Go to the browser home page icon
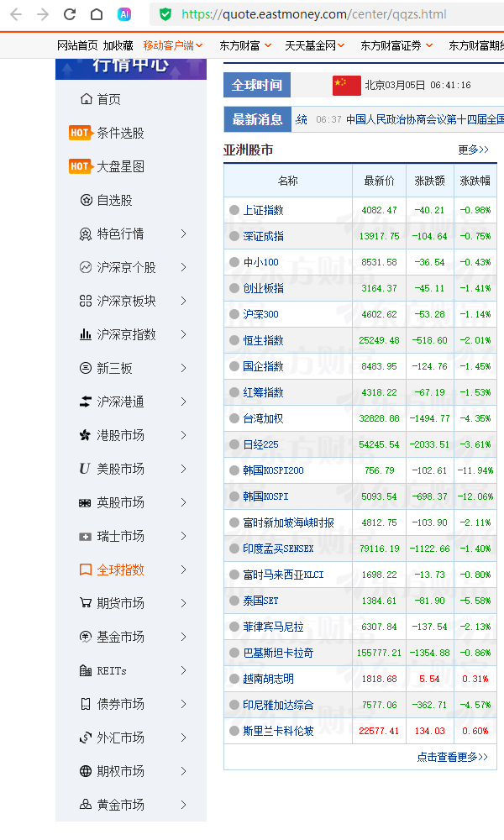 97,14
